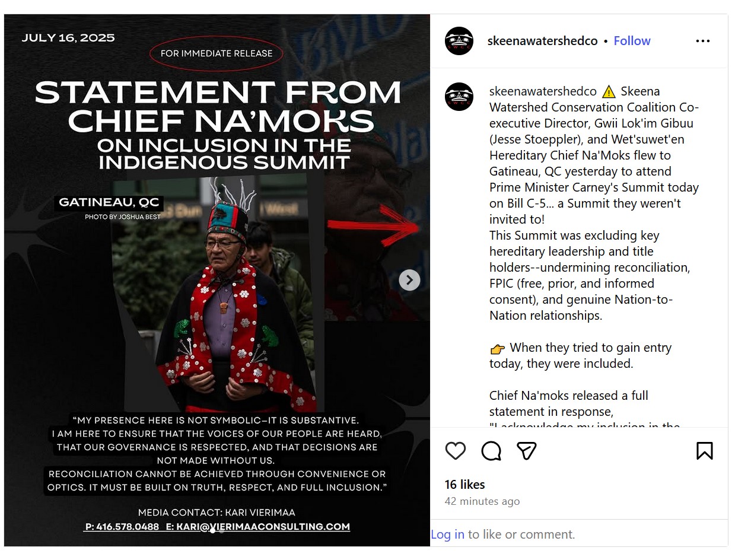Follow the skeenawatershedco account

[632, 41]
